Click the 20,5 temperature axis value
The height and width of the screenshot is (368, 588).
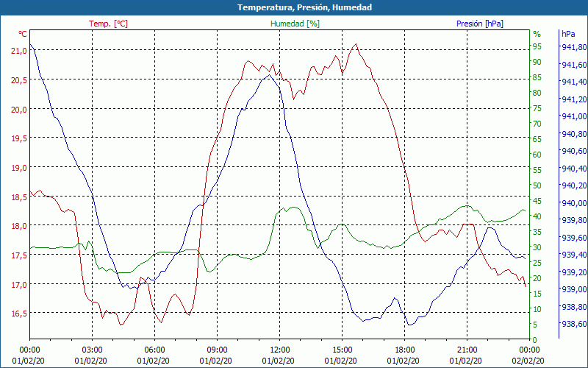click(x=19, y=80)
